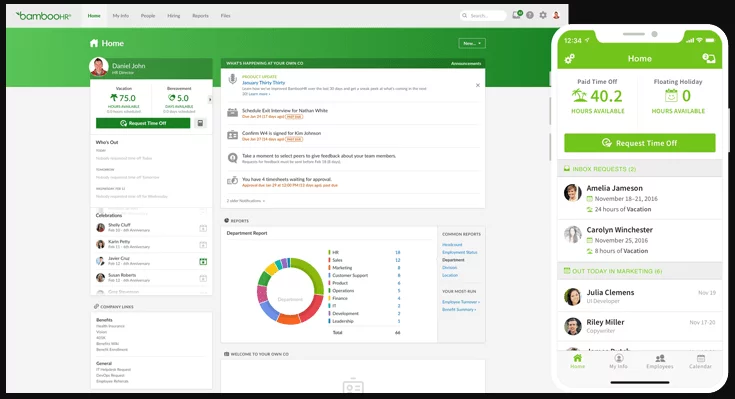
Task: Select the Bereavement 5.0 days balance
Action: click(179, 99)
